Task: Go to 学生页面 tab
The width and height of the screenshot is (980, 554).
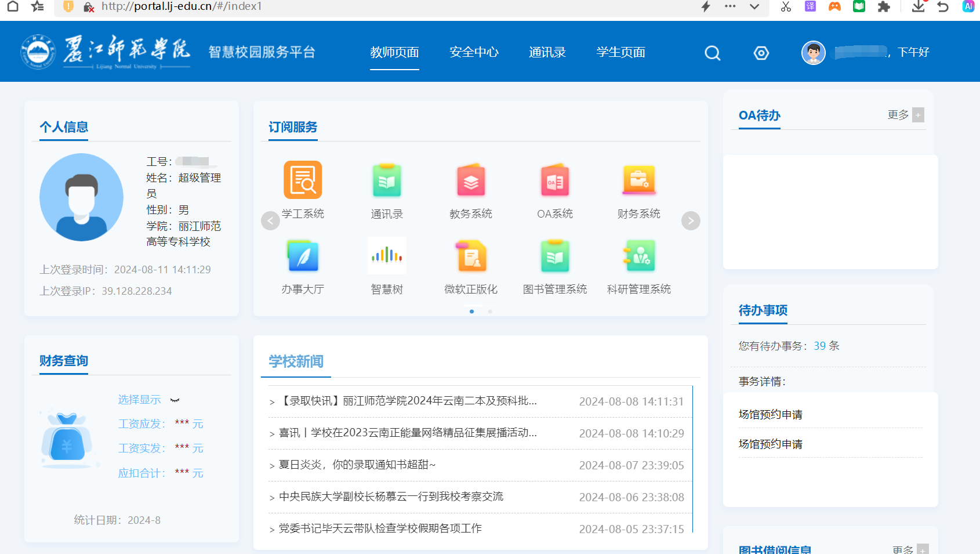Action: [620, 52]
